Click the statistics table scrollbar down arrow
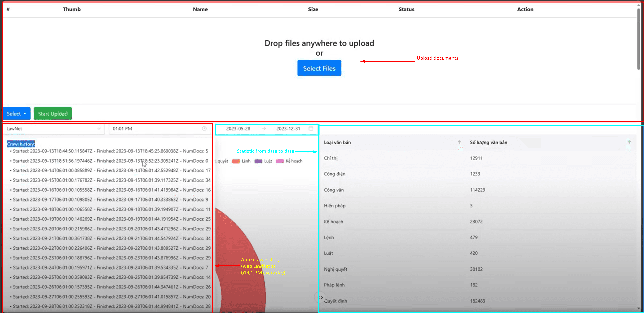The width and height of the screenshot is (644, 313). coord(639,308)
